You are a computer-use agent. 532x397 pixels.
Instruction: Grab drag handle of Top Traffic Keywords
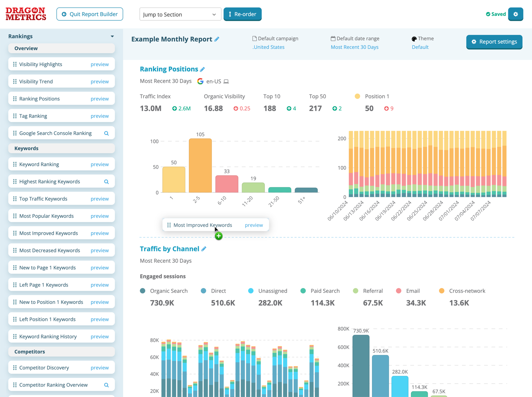coord(15,199)
